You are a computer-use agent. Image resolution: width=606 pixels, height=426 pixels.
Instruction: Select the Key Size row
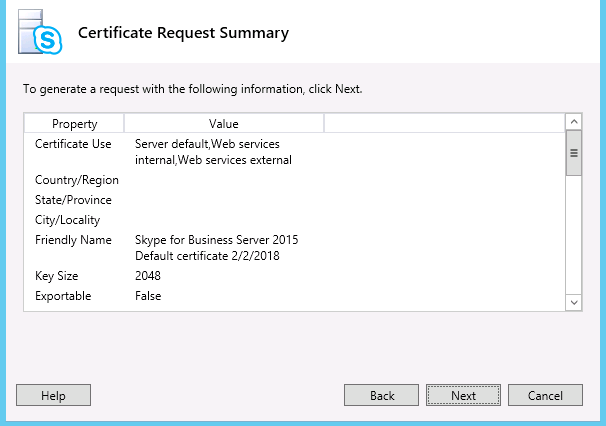click(294, 276)
